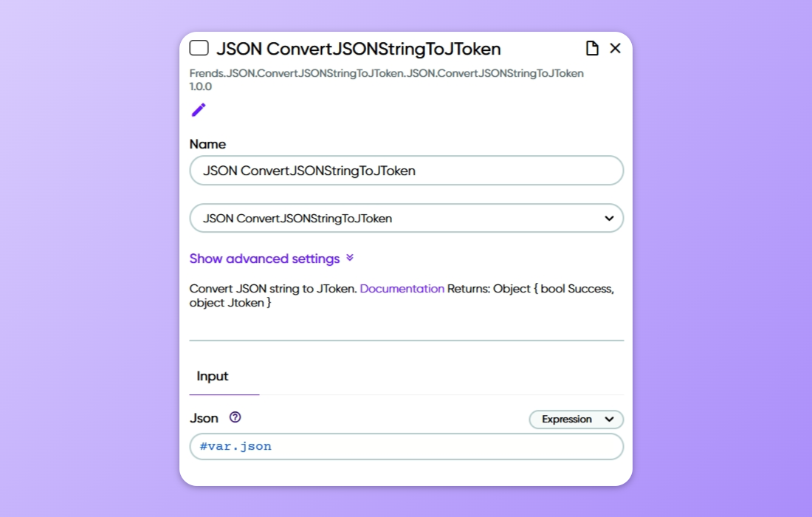The width and height of the screenshot is (812, 517).
Task: Click the Json help question mark icon
Action: (x=235, y=417)
